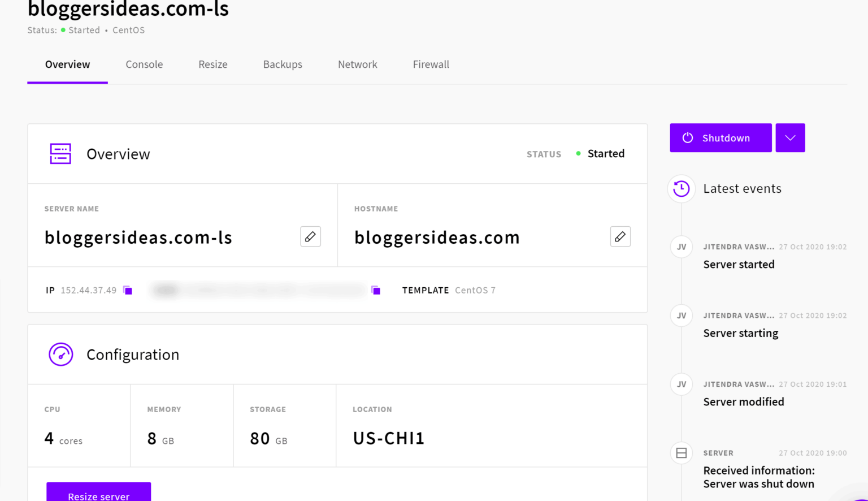Viewport: 868px width, 501px height.
Task: Click the US-CHI1 location value
Action: [x=389, y=437]
